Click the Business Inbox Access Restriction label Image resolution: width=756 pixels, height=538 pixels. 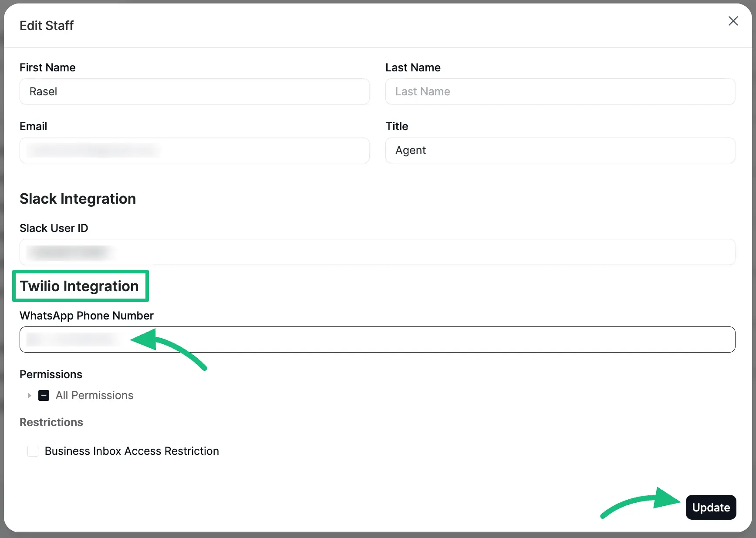[132, 451]
